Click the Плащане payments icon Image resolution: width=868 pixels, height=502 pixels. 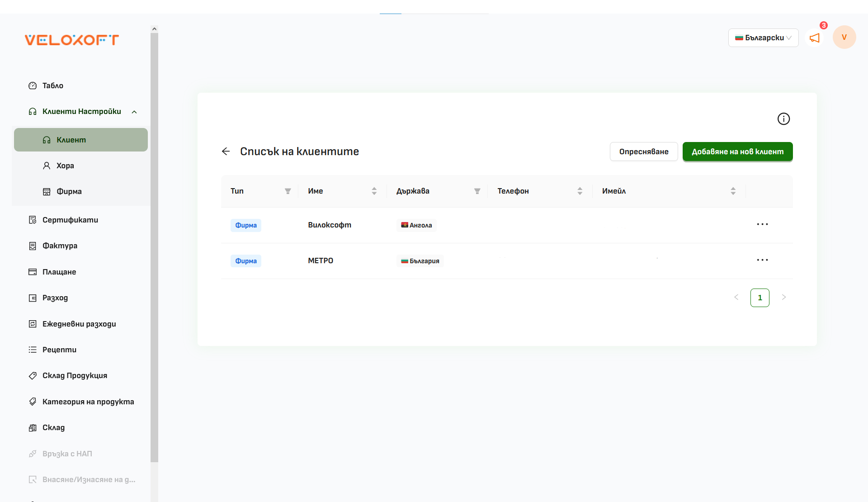coord(32,272)
